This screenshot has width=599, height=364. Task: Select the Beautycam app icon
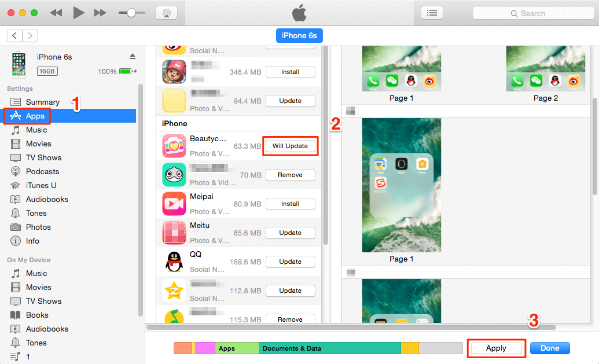pyautogui.click(x=174, y=145)
